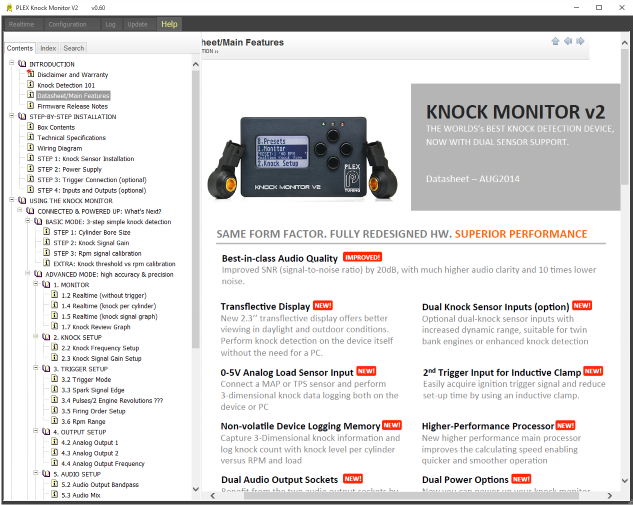The height and width of the screenshot is (505, 633).
Task: Click scroll-down arrow of contents tree scrollbar
Action: click(x=196, y=489)
